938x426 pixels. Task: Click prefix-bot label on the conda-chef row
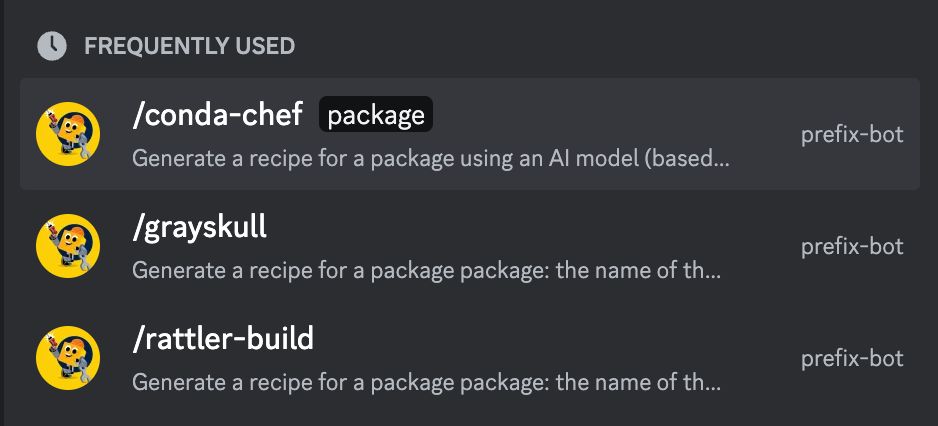[x=852, y=135]
